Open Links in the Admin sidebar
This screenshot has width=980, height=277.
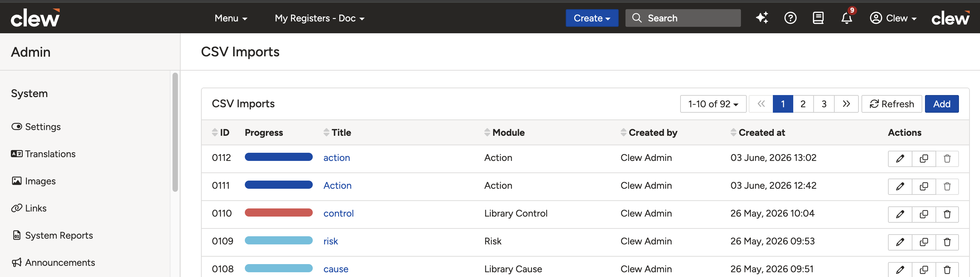(x=29, y=208)
